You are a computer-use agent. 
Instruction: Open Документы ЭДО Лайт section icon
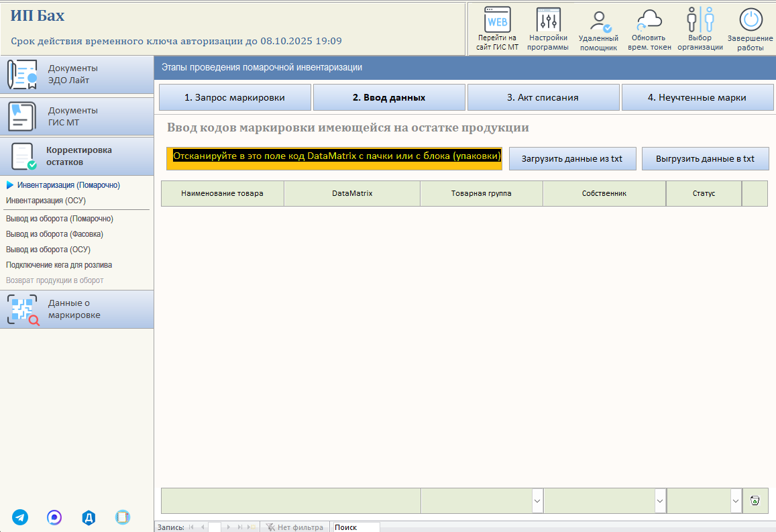(x=22, y=74)
